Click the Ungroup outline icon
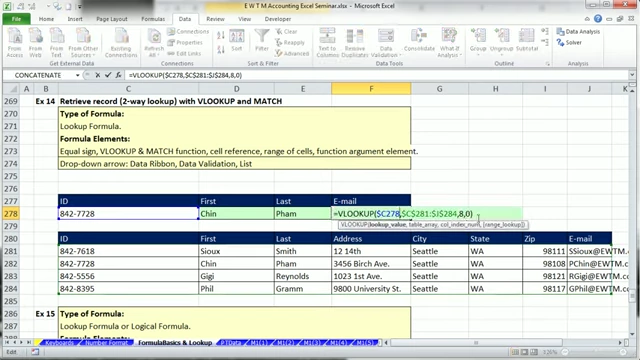640x360 pixels. 502,40
